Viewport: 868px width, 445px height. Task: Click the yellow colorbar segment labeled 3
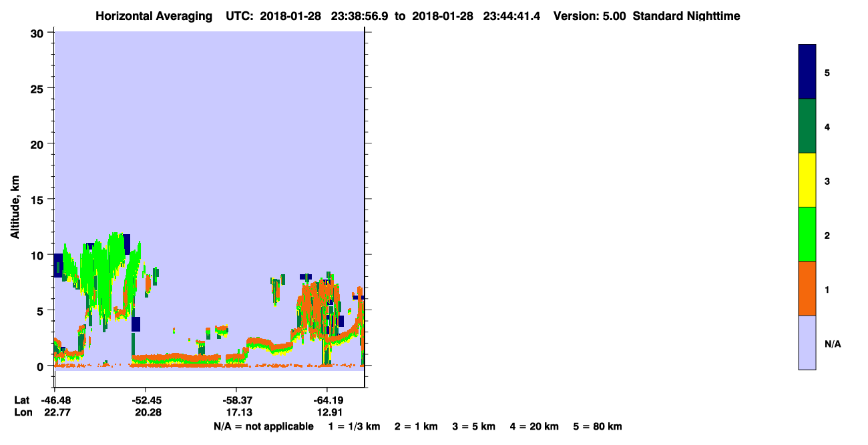tap(807, 180)
